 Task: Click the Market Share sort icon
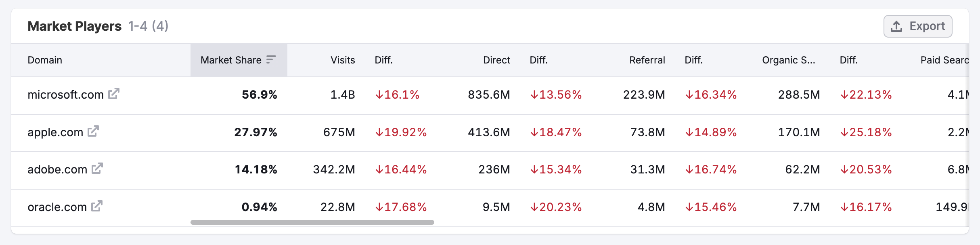coord(271,60)
